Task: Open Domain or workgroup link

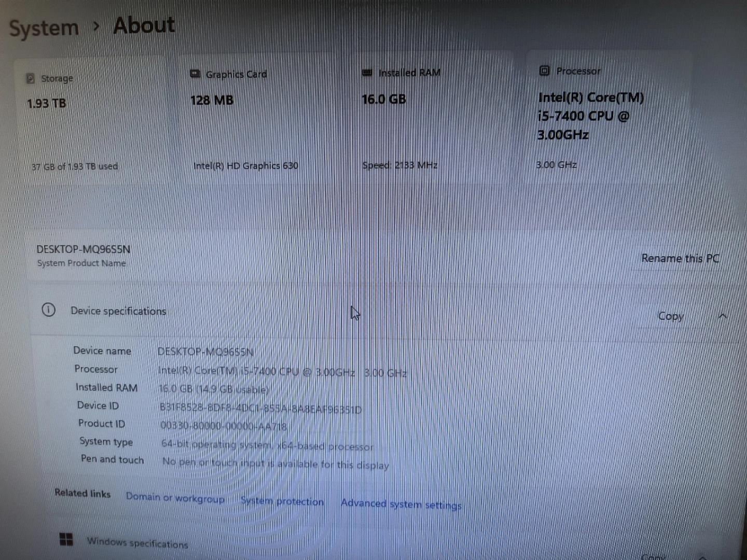Action: 175,498
